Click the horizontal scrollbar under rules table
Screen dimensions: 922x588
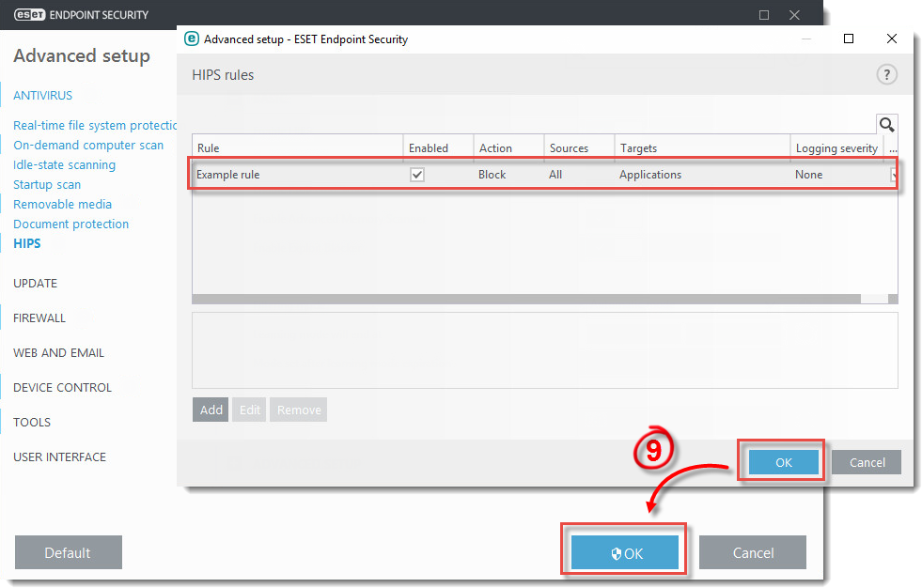526,299
